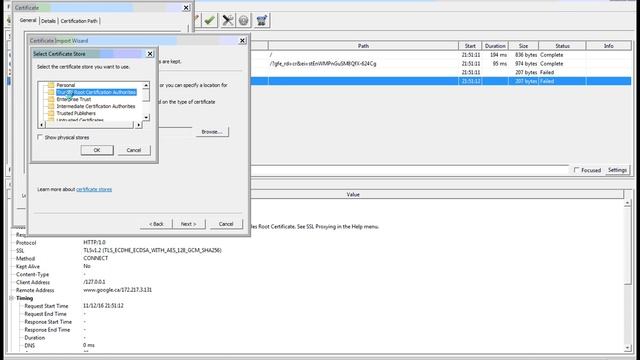
Task: Click Cancel in the Select Certificate Store dialog
Action: 133,150
